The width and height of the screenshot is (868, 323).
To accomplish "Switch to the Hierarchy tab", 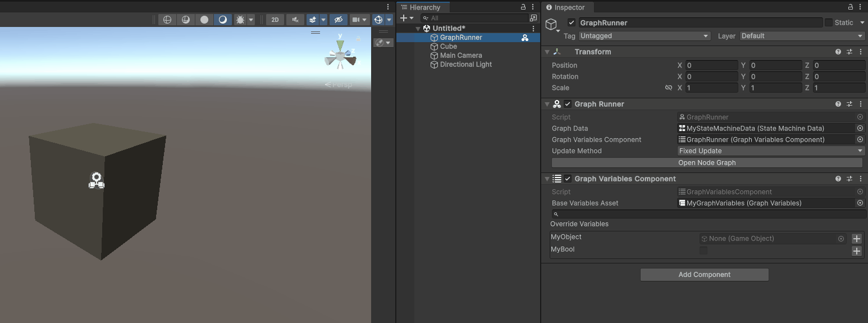I will [x=424, y=7].
